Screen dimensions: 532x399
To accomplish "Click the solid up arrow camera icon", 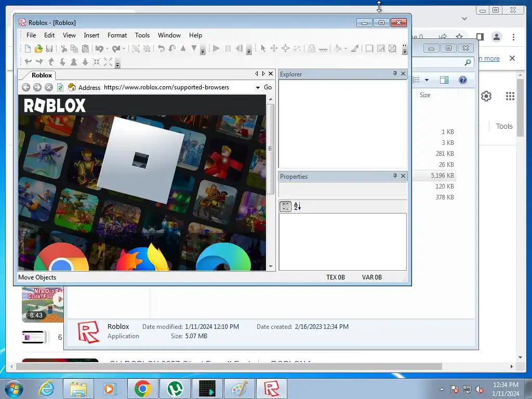I will pyautogui.click(x=74, y=62).
